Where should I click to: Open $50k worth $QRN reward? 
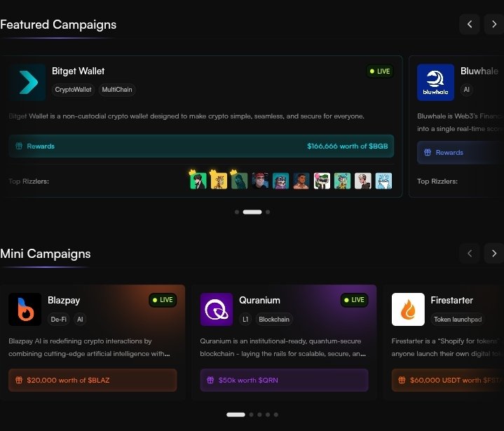(x=284, y=380)
